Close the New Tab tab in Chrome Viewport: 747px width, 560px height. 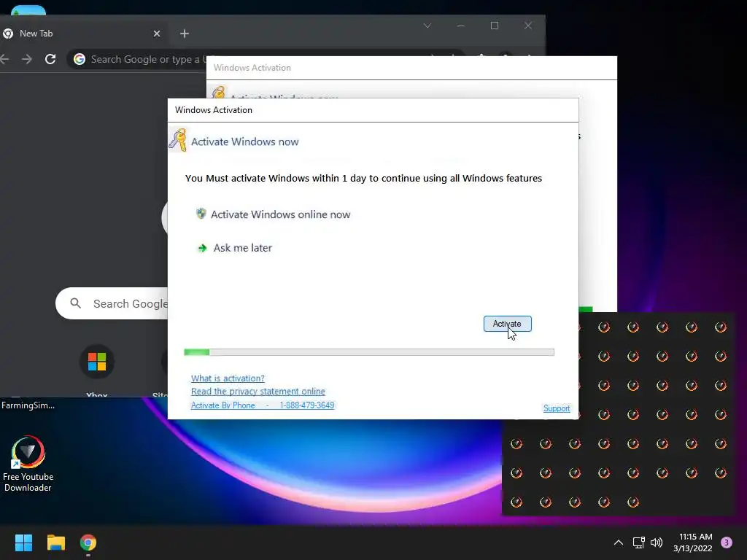pyautogui.click(x=157, y=34)
